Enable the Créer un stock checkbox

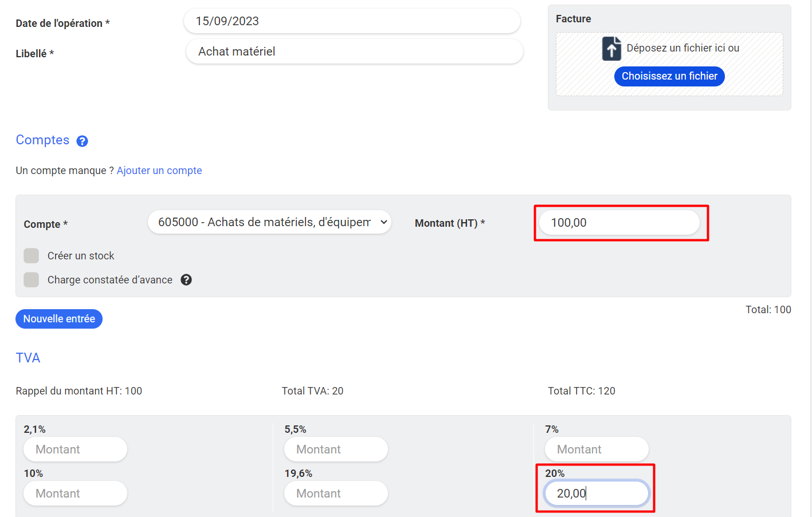[x=32, y=256]
